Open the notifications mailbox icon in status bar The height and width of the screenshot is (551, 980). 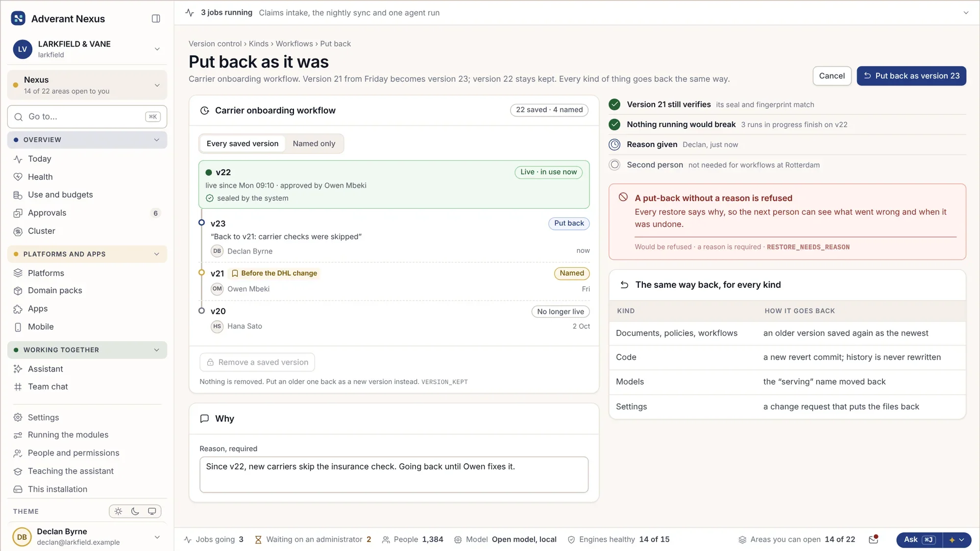coord(873,539)
